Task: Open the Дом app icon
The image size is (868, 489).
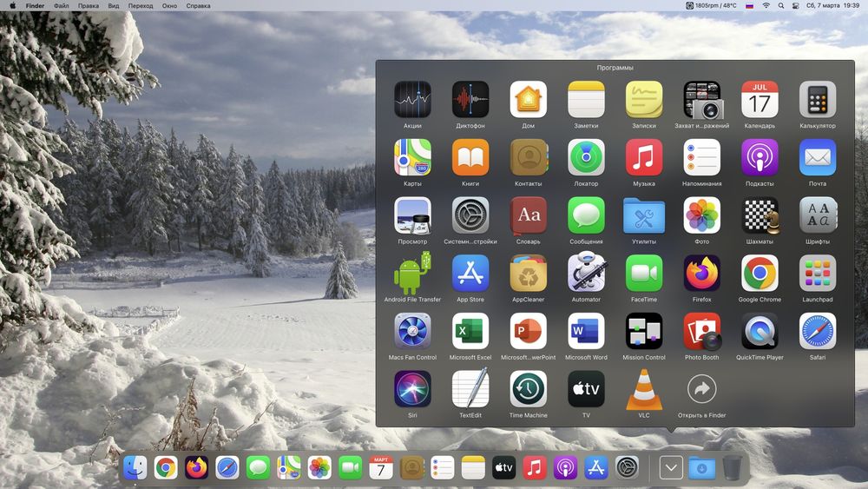Action: pos(528,100)
